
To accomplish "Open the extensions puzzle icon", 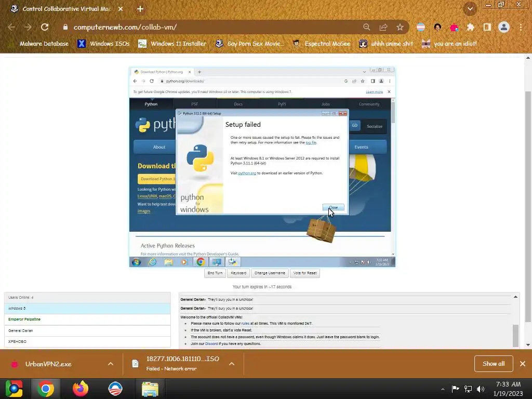I will point(470,27).
